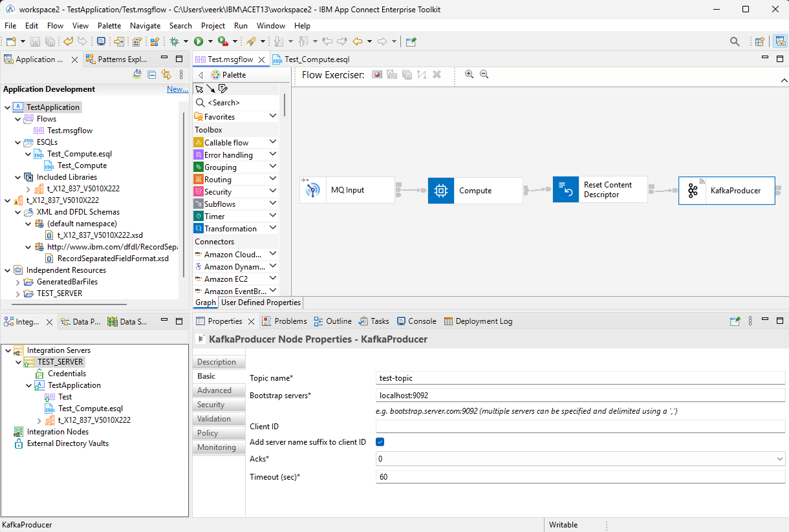Select the KafkaProducer node on canvas
Viewport: 789px width, 532px height.
[726, 191]
